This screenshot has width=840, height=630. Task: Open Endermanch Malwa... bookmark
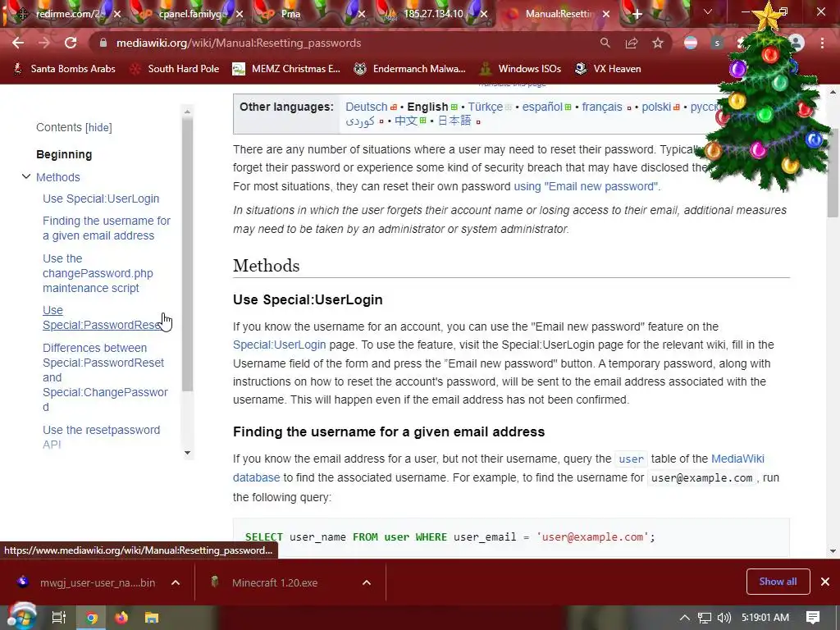[410, 69]
